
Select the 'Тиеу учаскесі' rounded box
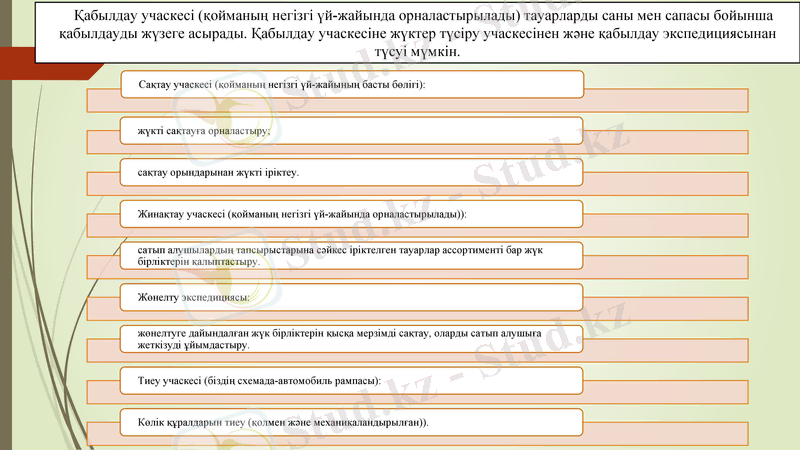click(x=351, y=381)
